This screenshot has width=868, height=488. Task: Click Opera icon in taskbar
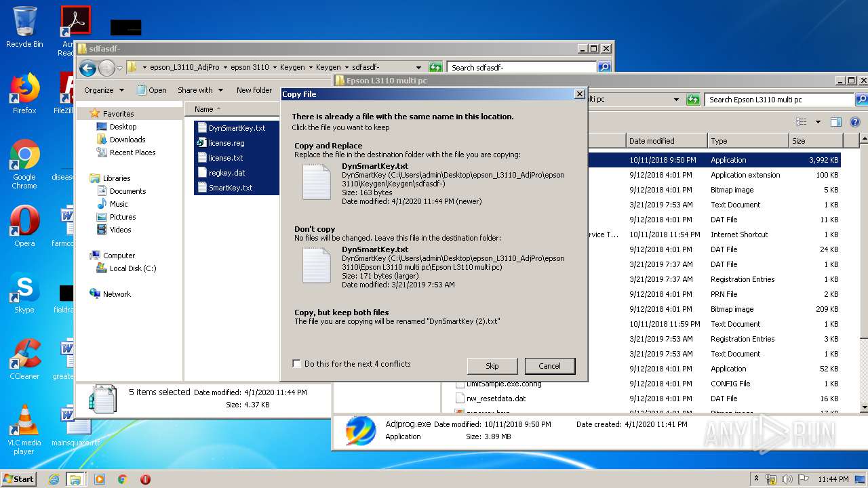[145, 479]
